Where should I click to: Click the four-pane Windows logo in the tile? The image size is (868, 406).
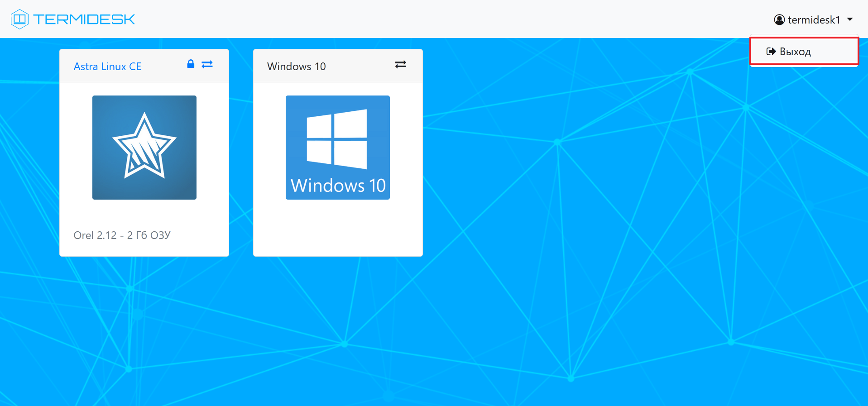click(336, 139)
